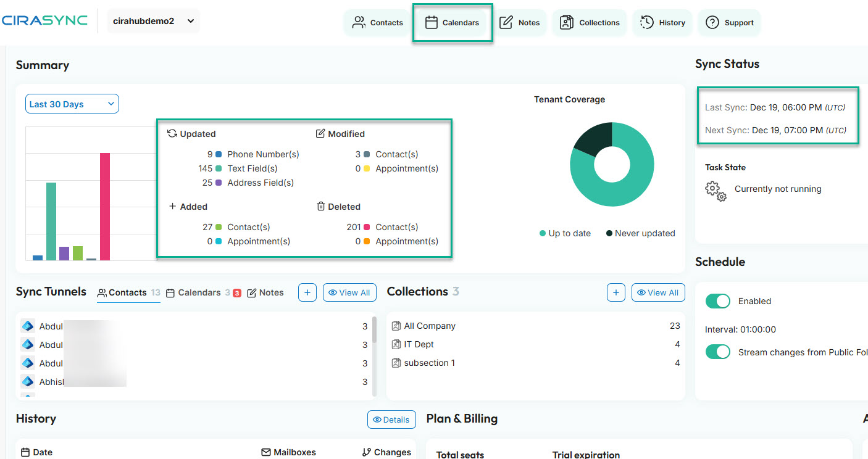Image resolution: width=868 pixels, height=459 pixels.
Task: Open the Collections navigation tab
Action: 590,23
